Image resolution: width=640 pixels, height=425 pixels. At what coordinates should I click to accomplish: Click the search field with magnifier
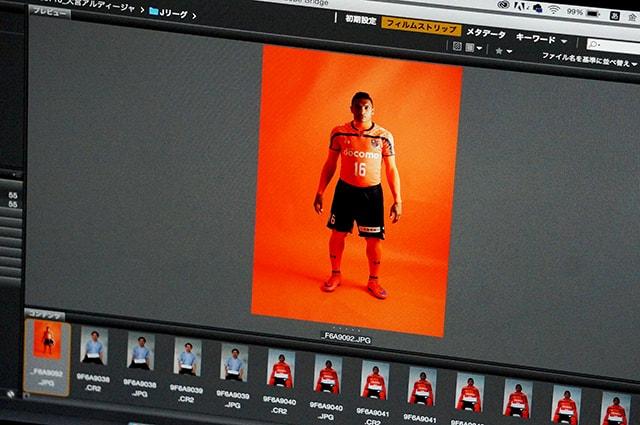[x=612, y=46]
